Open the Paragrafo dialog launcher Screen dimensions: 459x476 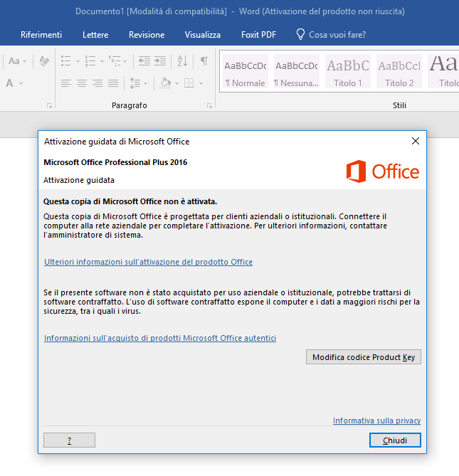209,105
